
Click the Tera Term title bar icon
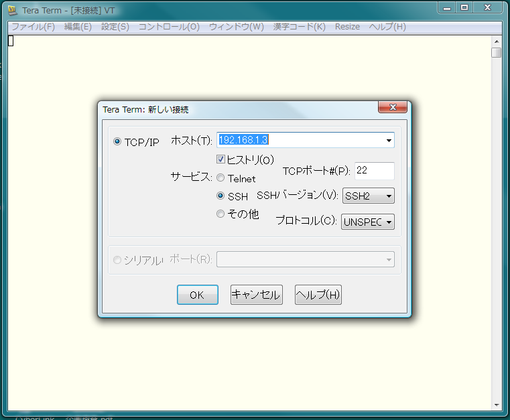12,11
